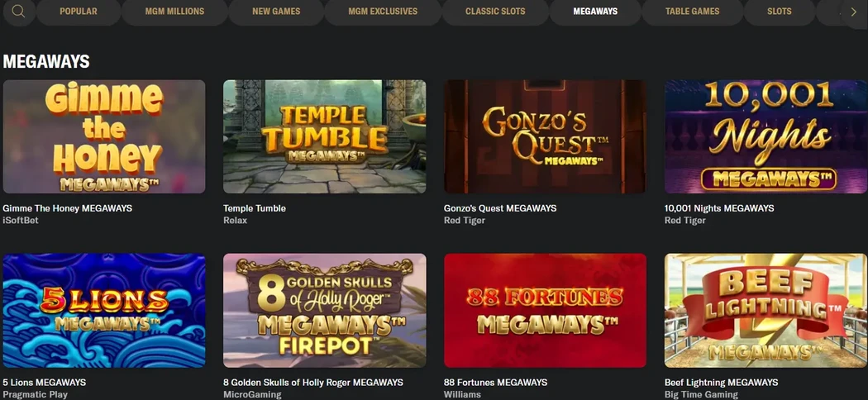The width and height of the screenshot is (868, 400).
Task: Open Classic Slots category
Action: click(495, 11)
